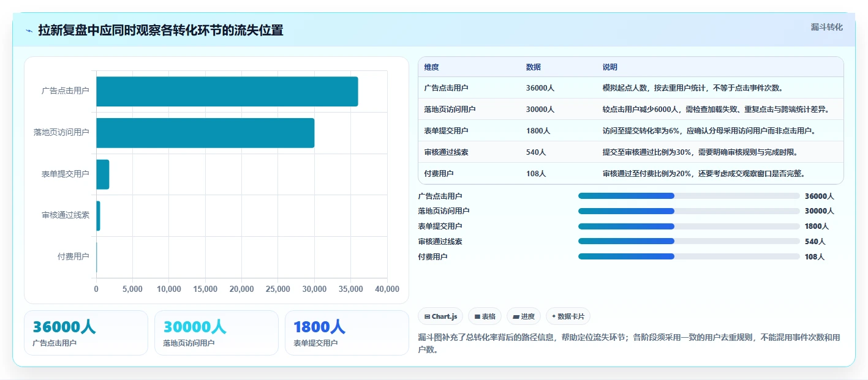This screenshot has height=380, width=868.
Task: Click the description starting 审核通过至付费比例为20%
Action: click(x=703, y=173)
